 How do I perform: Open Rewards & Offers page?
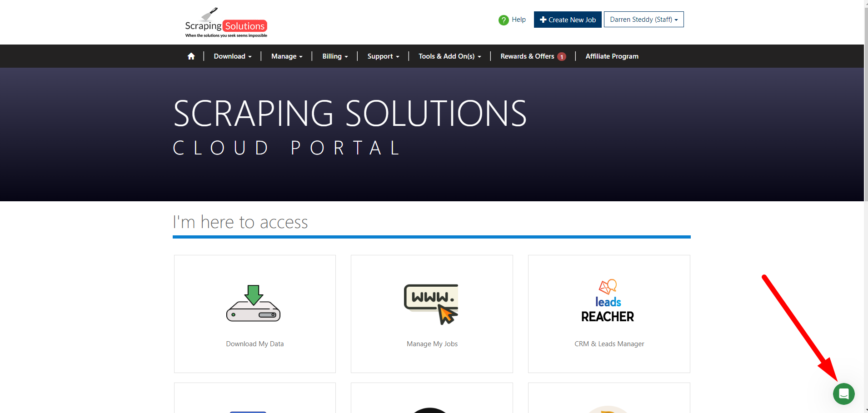pyautogui.click(x=527, y=56)
